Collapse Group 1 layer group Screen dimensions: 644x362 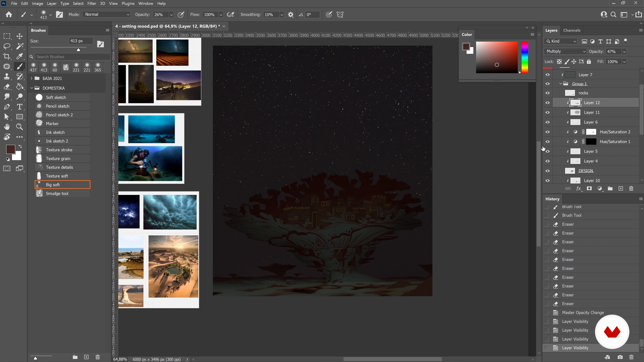tap(560, 84)
